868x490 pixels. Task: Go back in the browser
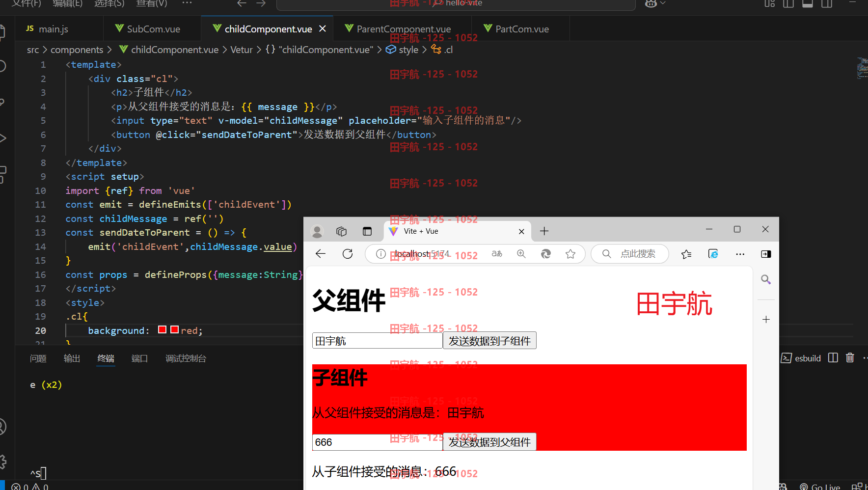(321, 254)
